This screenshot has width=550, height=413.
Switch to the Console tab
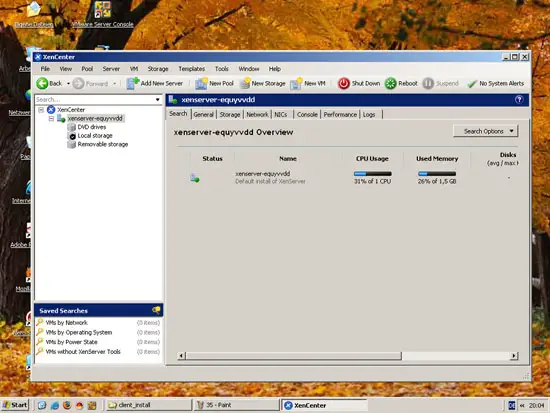(307, 114)
